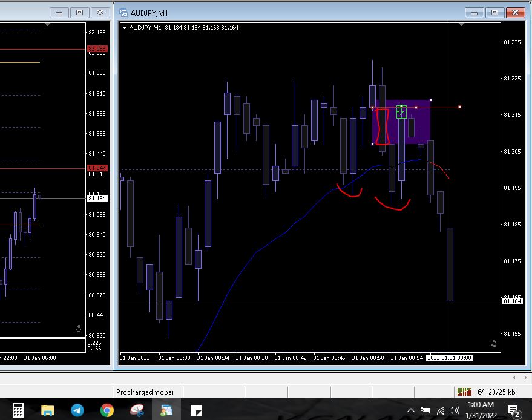Click the skull icon in the left chart
The image size is (532, 420).
click(79, 329)
